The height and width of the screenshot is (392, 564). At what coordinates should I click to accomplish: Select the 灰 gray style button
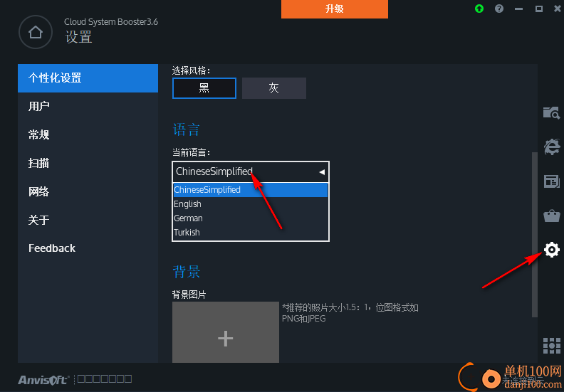click(x=274, y=88)
